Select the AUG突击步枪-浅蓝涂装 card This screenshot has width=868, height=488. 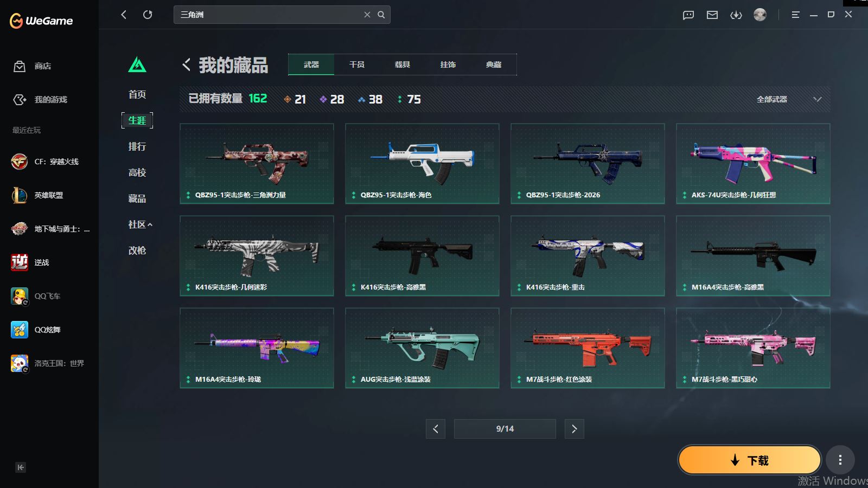click(422, 348)
